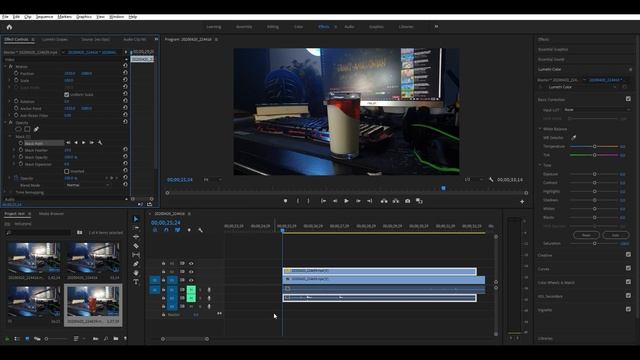Add a marker in the timeline panel
Image resolution: width=640 pixels, height=360 pixels.
(189, 230)
